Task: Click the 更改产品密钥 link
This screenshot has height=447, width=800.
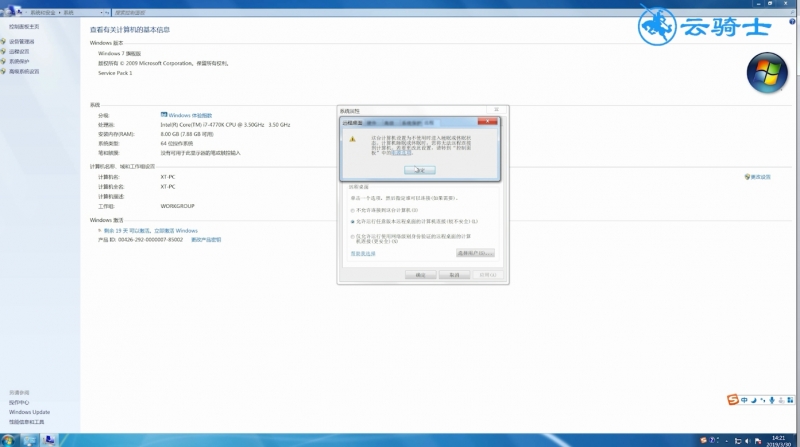Action: (x=206, y=240)
